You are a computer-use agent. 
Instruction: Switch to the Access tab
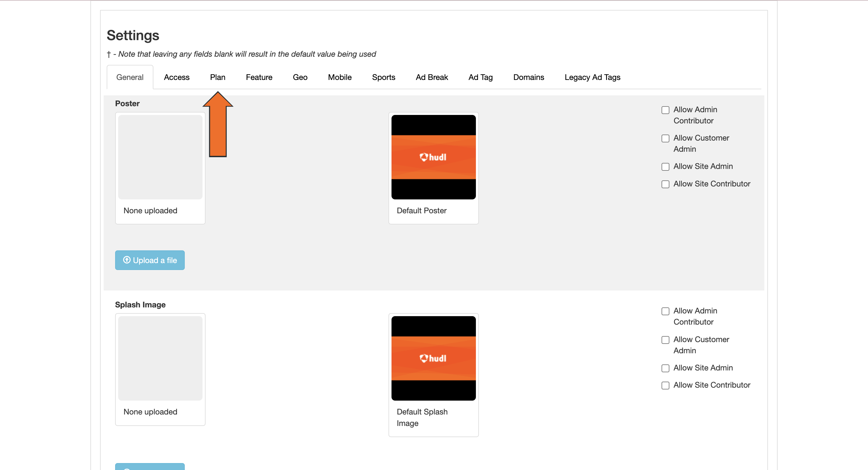177,77
